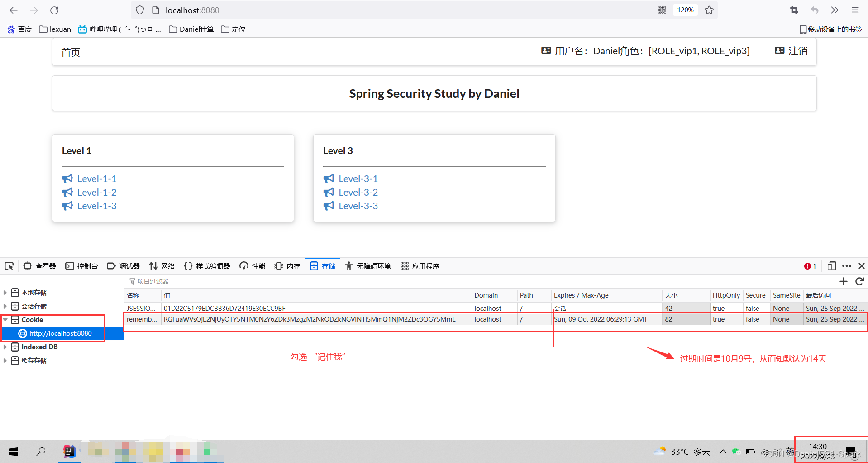Click the 项目过滤器 filter field
This screenshot has width=868, height=463.
pos(480,281)
